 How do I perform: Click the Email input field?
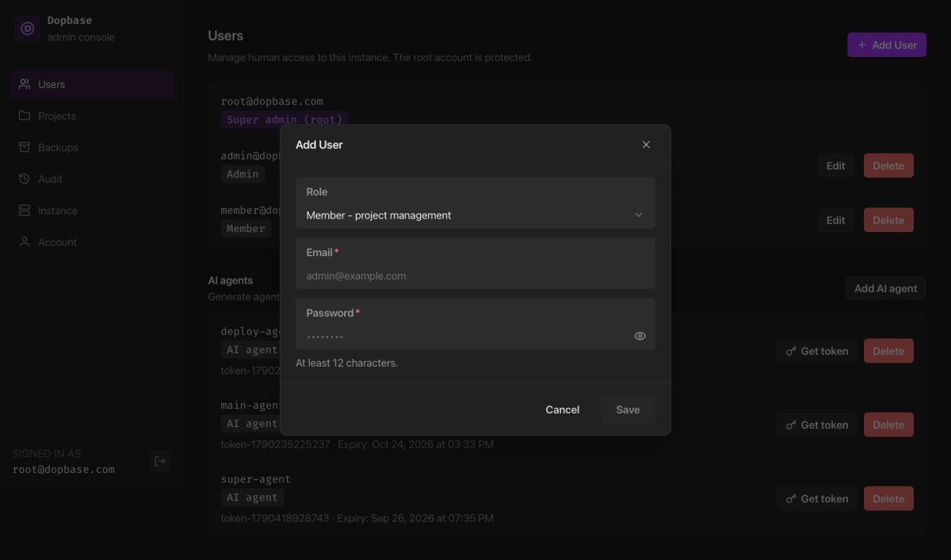click(x=475, y=264)
